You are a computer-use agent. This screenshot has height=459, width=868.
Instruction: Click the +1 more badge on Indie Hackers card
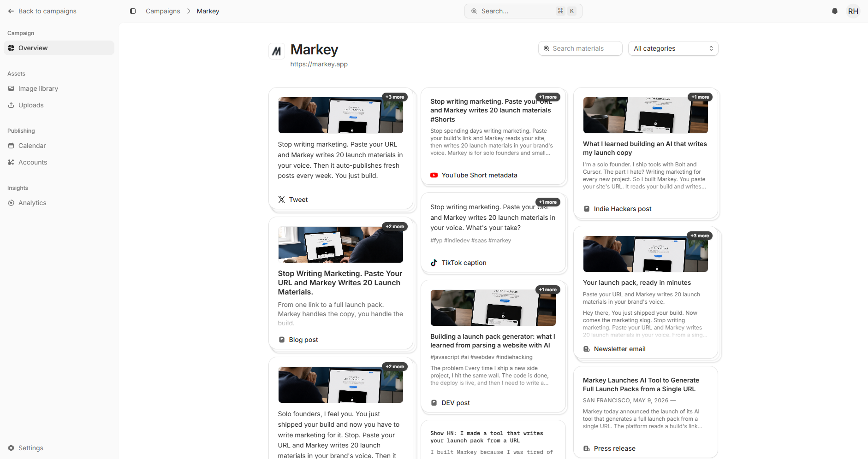[700, 97]
